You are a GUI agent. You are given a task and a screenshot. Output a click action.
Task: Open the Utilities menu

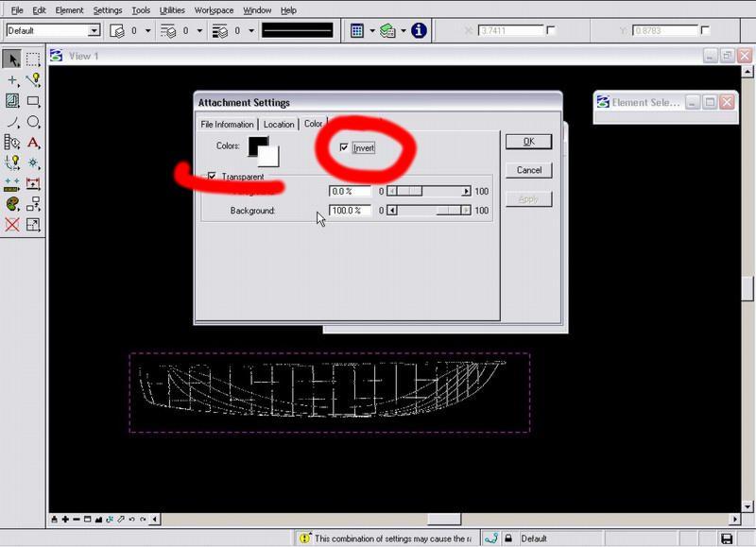(172, 10)
